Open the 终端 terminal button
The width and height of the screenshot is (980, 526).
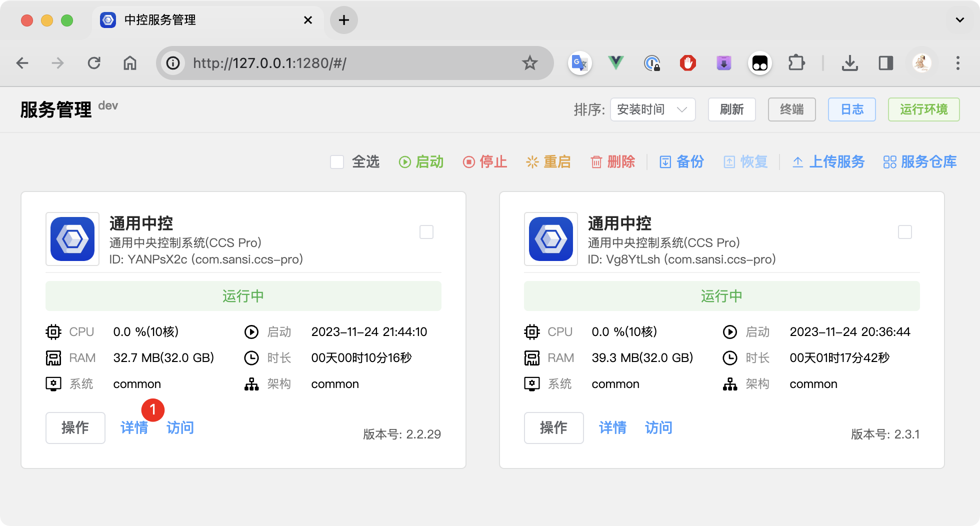[x=791, y=109]
